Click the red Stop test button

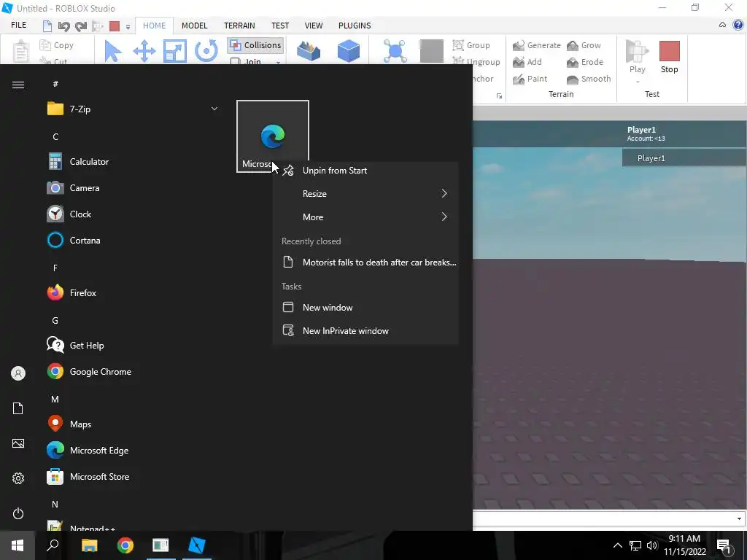(x=669, y=56)
